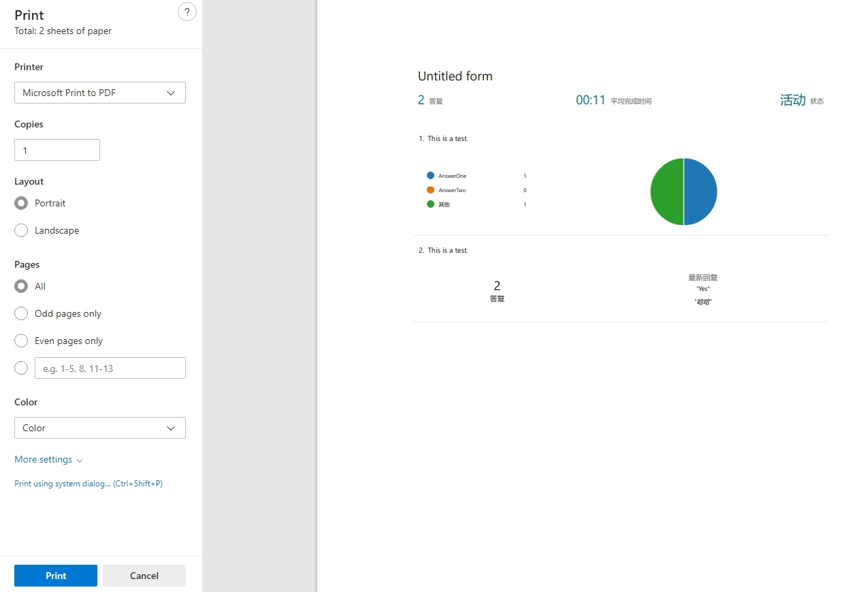Image resolution: width=868 pixels, height=592 pixels.
Task: Click Total: 2 sheets of paper text
Action: tap(63, 31)
